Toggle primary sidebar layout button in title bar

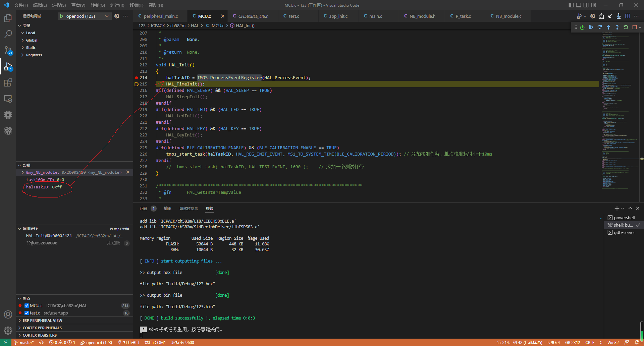pos(571,5)
